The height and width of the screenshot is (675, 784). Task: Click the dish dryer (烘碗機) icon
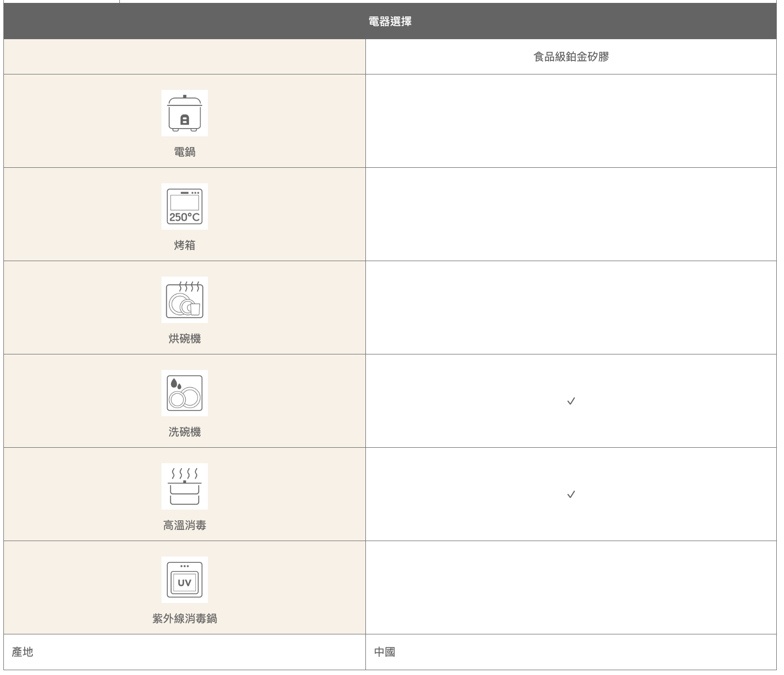tap(184, 300)
